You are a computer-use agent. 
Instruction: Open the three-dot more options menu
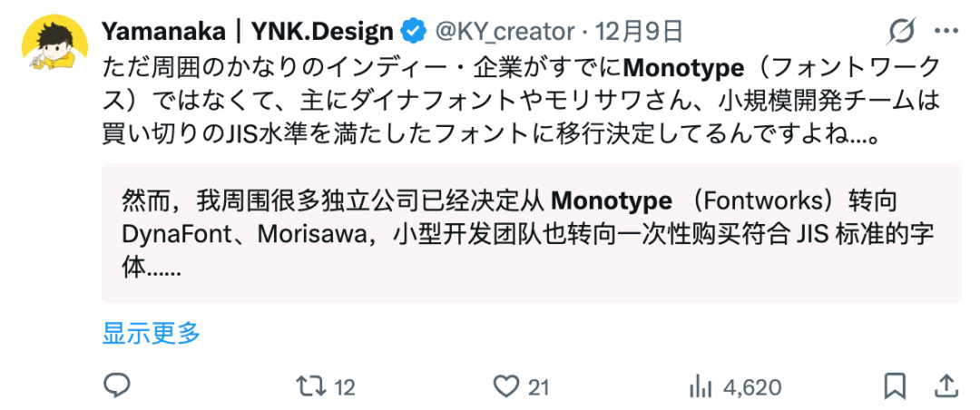tap(946, 33)
